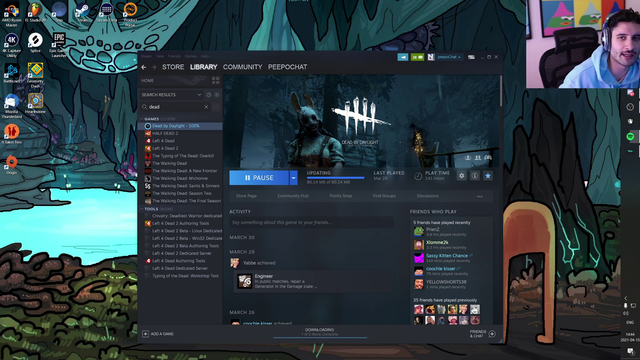Open Friends & Chat plus icon
640x360 pixels.
tap(492, 334)
